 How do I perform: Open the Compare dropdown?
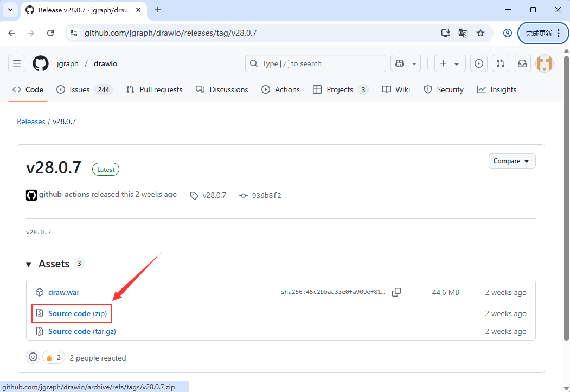click(x=512, y=161)
